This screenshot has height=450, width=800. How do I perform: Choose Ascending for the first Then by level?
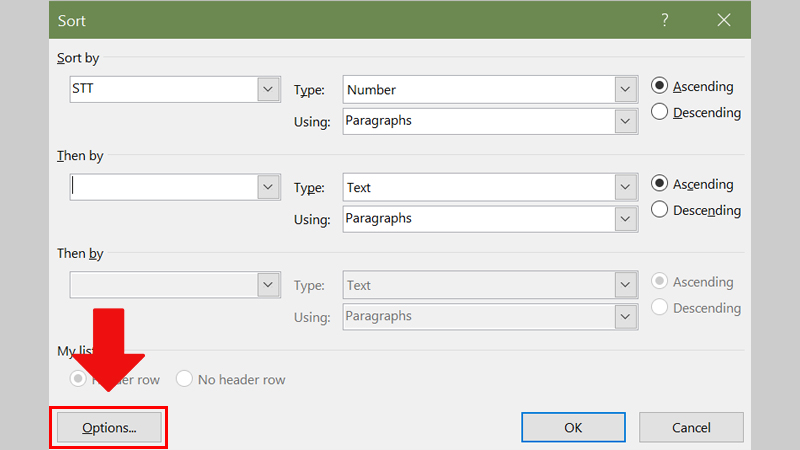(660, 184)
